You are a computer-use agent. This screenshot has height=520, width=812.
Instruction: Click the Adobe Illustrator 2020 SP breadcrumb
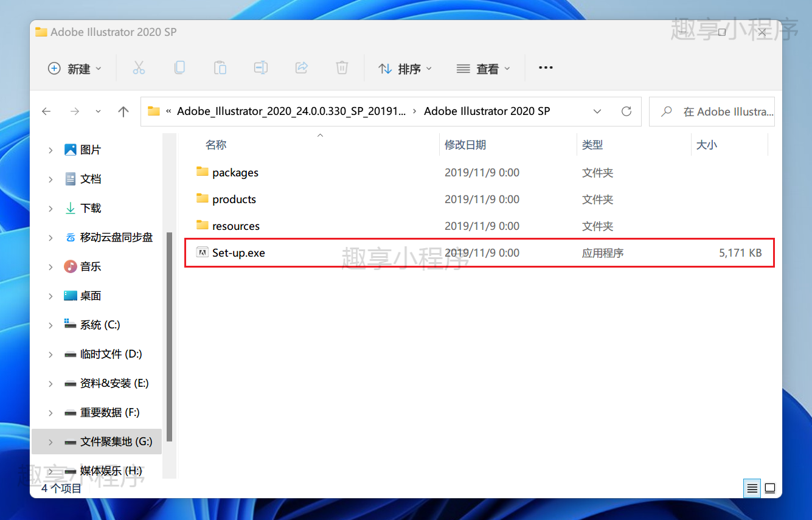tap(487, 111)
